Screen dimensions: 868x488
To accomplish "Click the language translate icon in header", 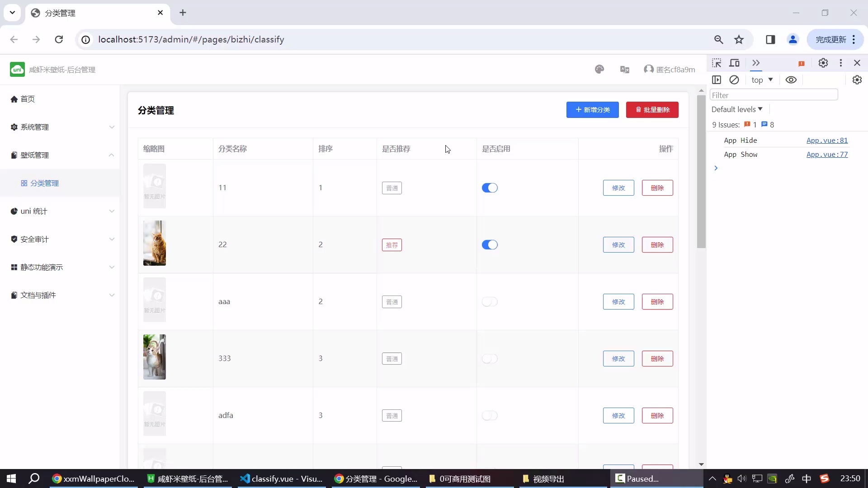I will tap(625, 69).
